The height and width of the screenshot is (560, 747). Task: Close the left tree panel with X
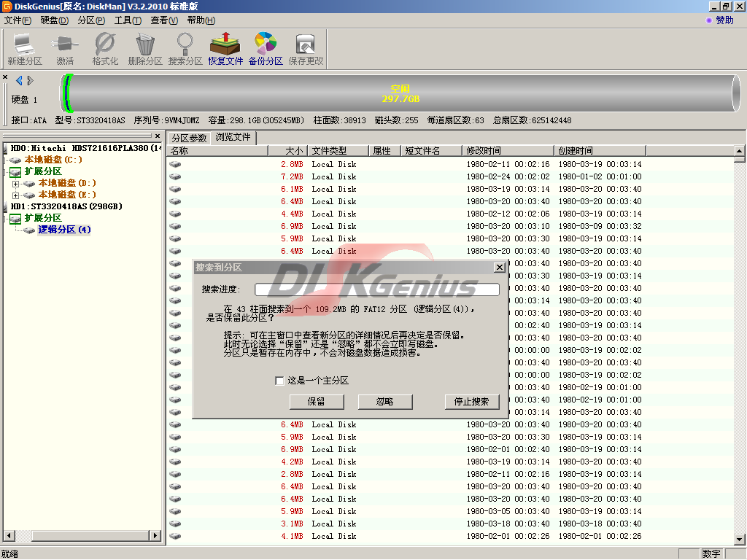(x=158, y=136)
